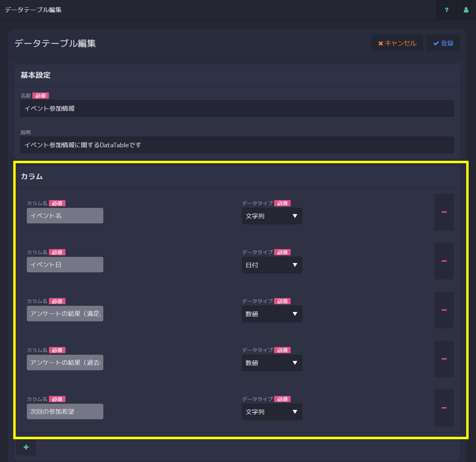476x462 pixels.
Task: Click the キャンセル button
Action: (x=397, y=43)
